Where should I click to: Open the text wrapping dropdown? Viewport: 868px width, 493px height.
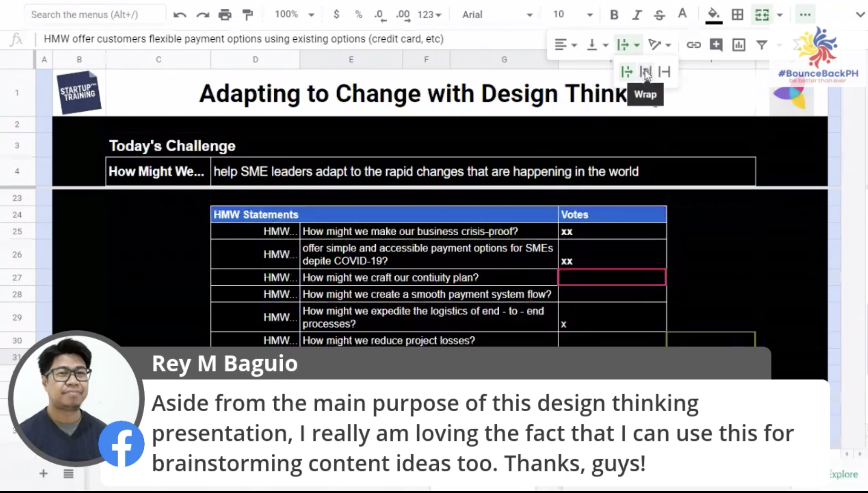pos(628,45)
